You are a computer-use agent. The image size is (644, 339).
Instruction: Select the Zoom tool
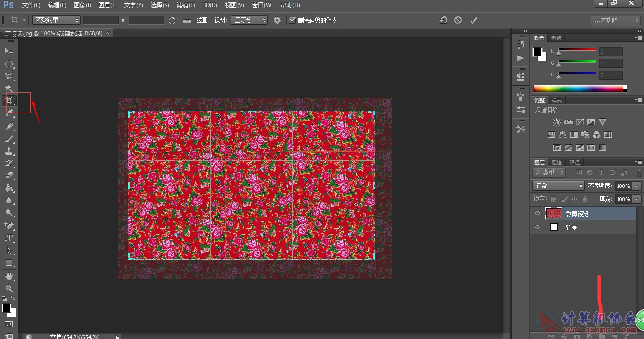9,289
